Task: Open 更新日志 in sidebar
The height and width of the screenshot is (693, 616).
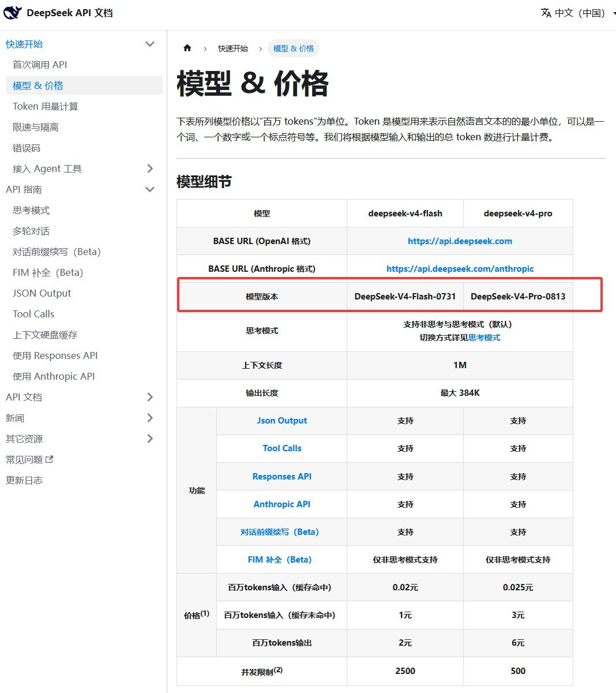Action: point(24,480)
